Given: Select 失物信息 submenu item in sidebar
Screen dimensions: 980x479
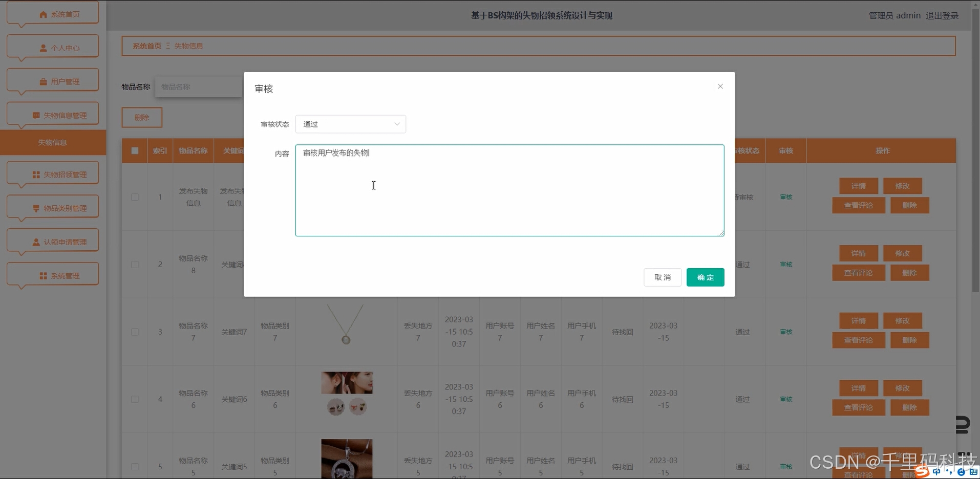Looking at the screenshot, I should [53, 143].
